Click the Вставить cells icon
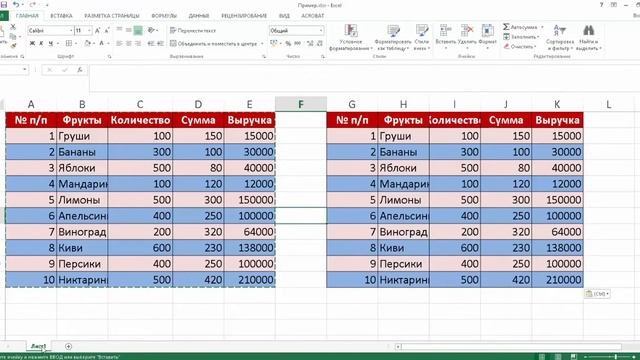Image resolution: width=640 pixels, height=360 pixels. point(445,31)
